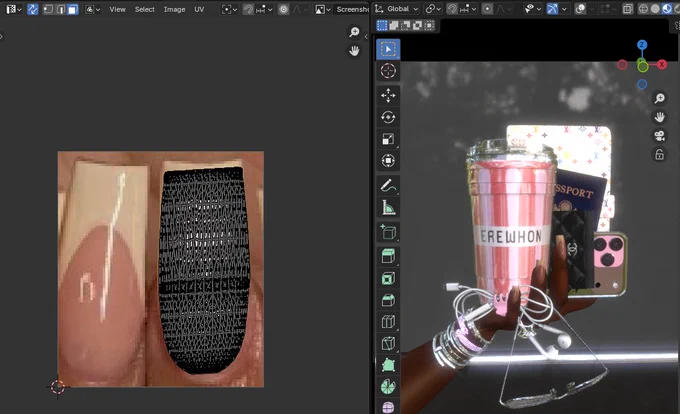Toggle viewport gizmos display
This screenshot has height=414, width=680.
(x=552, y=9)
